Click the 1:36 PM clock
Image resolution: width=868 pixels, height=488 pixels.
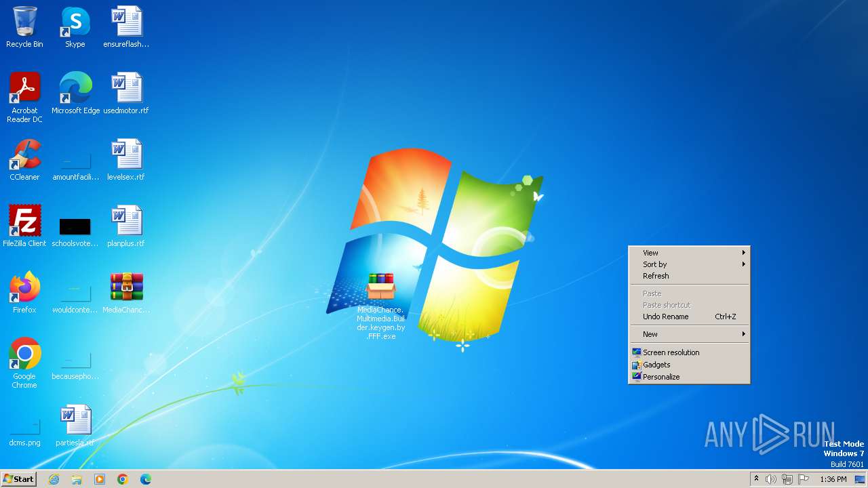pyautogui.click(x=833, y=479)
